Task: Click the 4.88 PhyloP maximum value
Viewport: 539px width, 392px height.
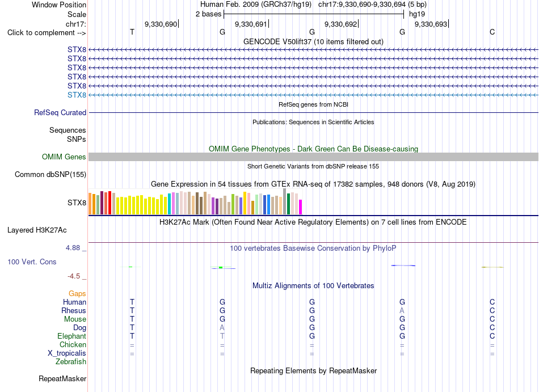Action: click(73, 248)
